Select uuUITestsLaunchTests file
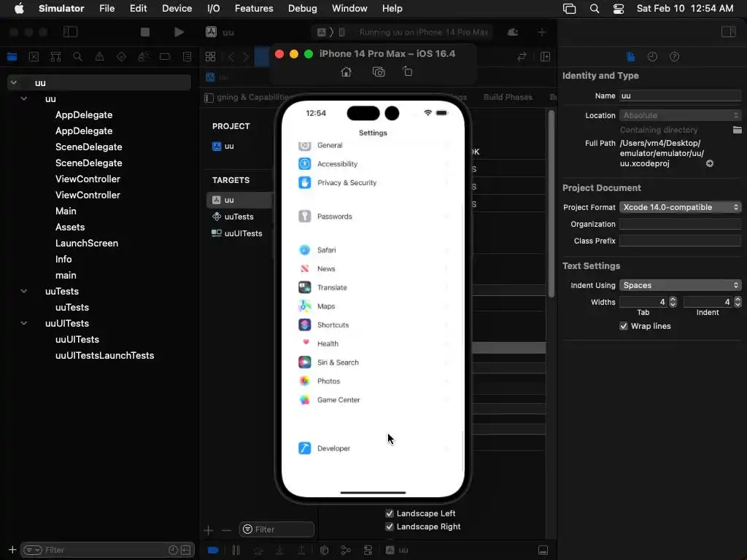The height and width of the screenshot is (560, 747). coord(105,355)
